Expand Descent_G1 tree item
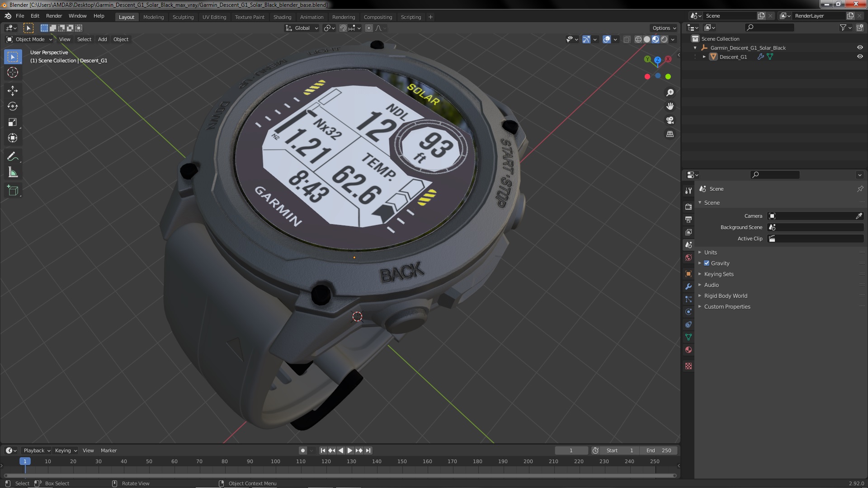 704,56
